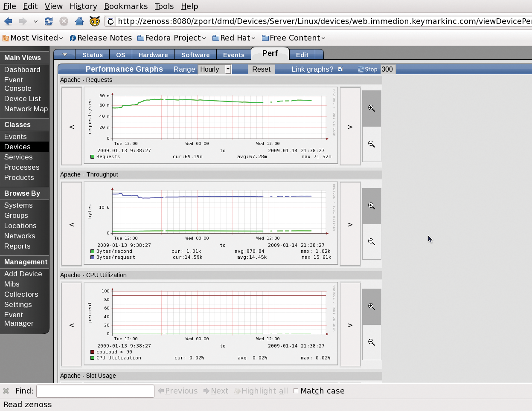
Task: Open the browser home page icon
Action: tap(79, 21)
